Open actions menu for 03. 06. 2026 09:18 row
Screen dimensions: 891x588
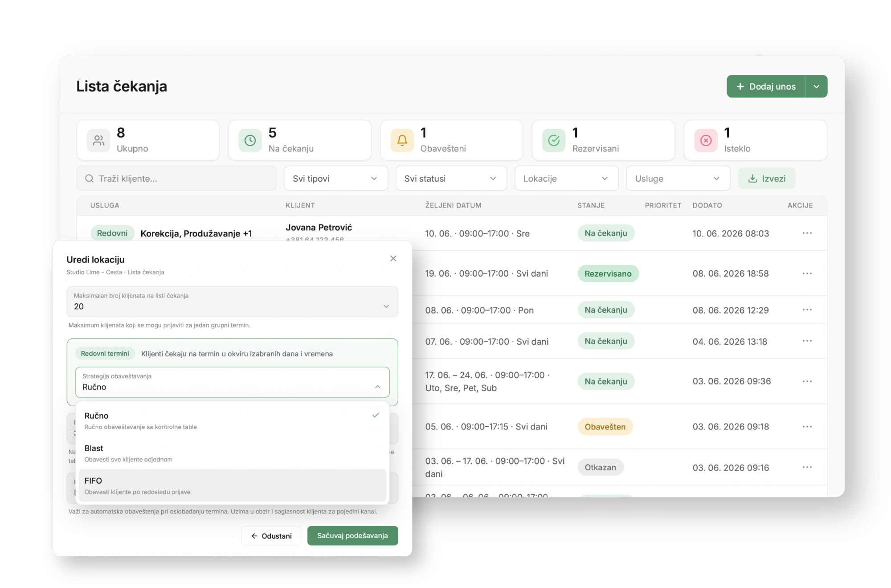807,426
